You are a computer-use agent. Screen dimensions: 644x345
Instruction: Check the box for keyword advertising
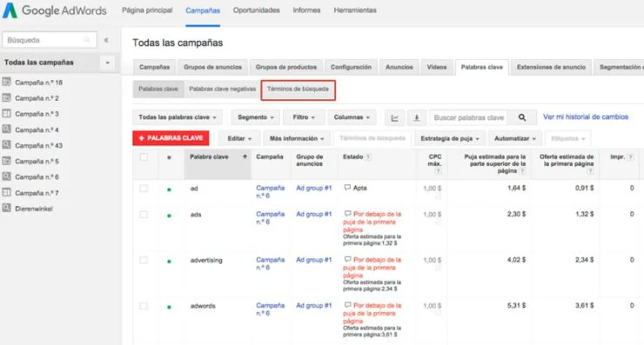tap(144, 260)
